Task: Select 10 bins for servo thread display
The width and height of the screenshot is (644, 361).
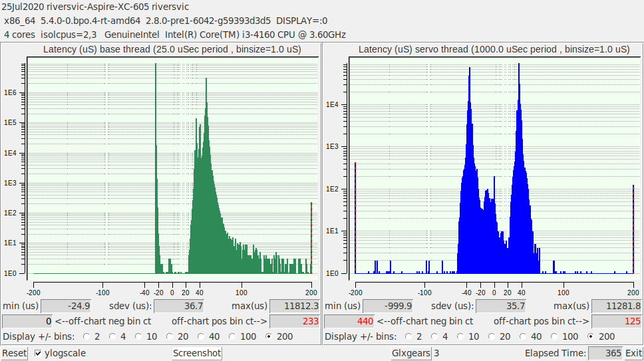Action: [x=460, y=337]
